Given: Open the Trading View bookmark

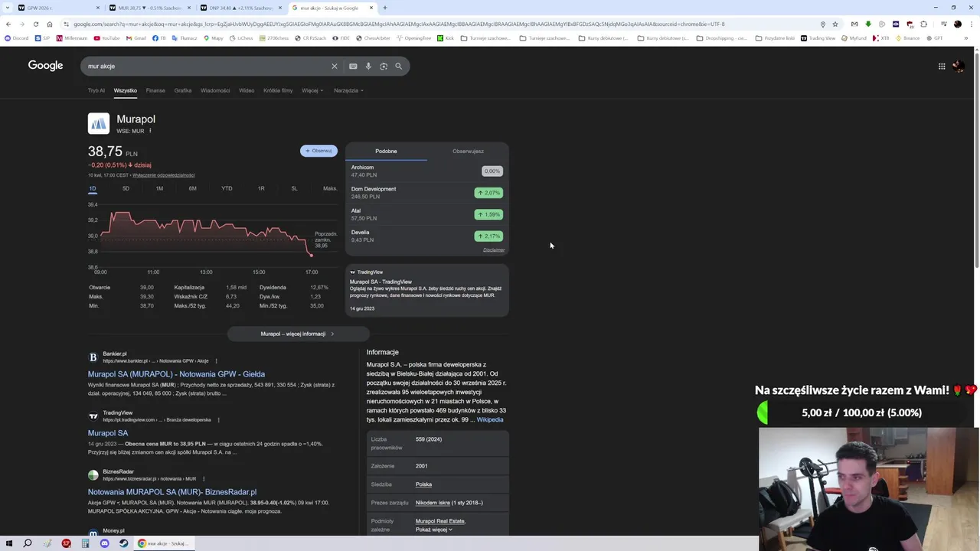Looking at the screenshot, I should click(818, 38).
